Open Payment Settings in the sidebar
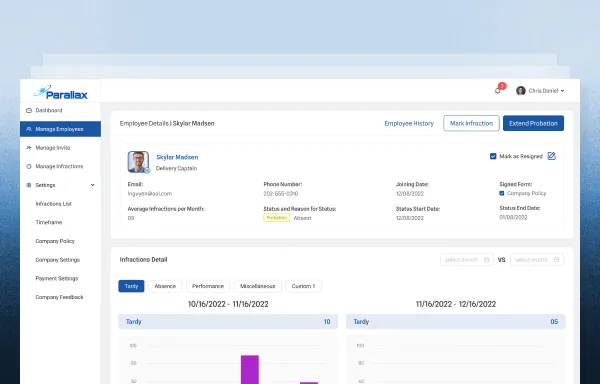The width and height of the screenshot is (600, 384). pyautogui.click(x=57, y=278)
